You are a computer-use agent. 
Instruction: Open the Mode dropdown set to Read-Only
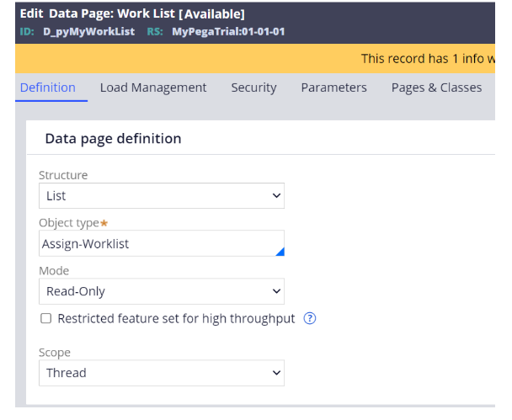coord(161,291)
